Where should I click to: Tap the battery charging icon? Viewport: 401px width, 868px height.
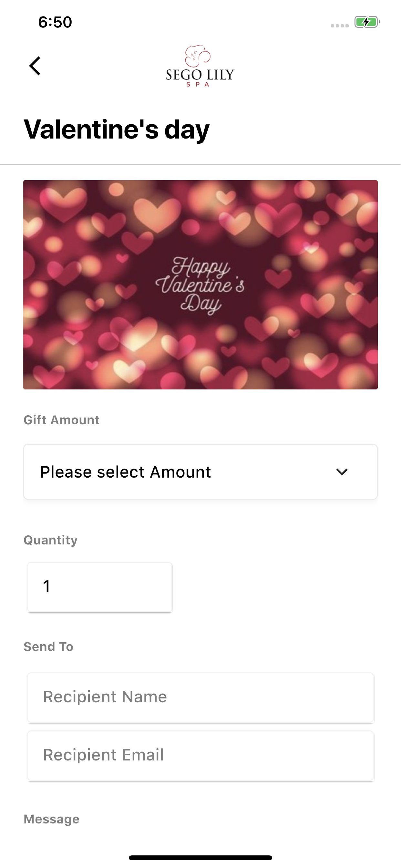[367, 22]
